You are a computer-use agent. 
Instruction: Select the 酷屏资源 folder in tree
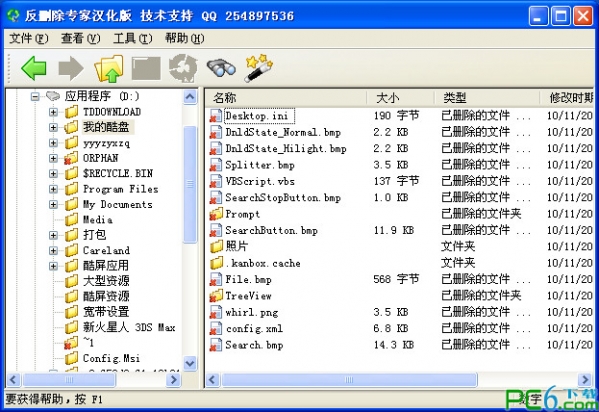click(106, 297)
